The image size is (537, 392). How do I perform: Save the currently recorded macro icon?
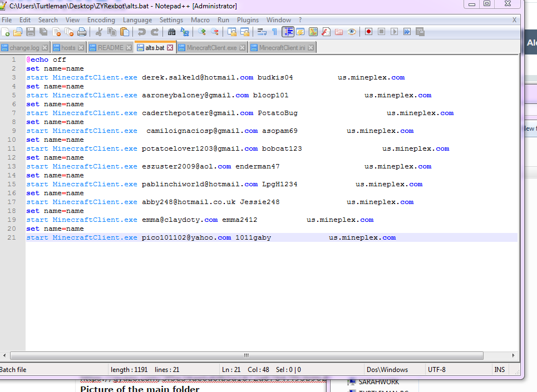420,32
